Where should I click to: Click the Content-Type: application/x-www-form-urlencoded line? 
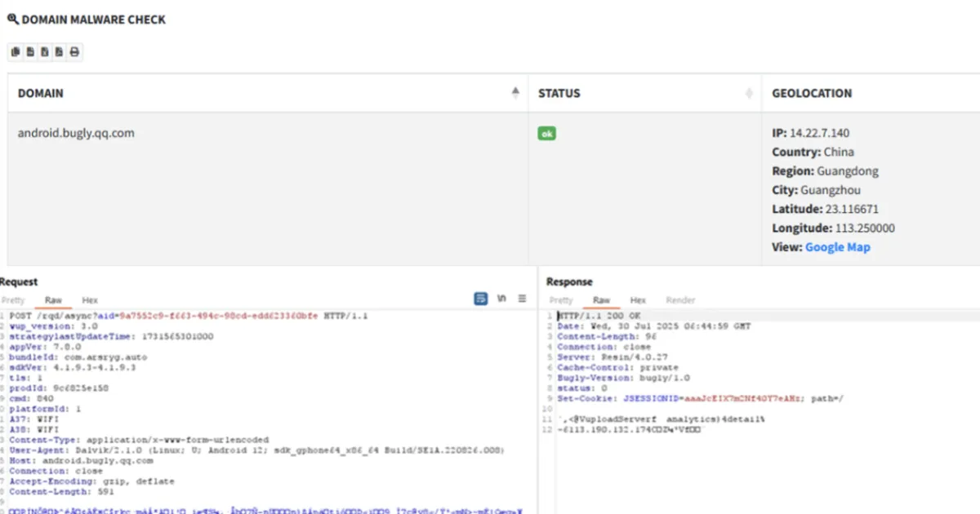click(x=139, y=440)
